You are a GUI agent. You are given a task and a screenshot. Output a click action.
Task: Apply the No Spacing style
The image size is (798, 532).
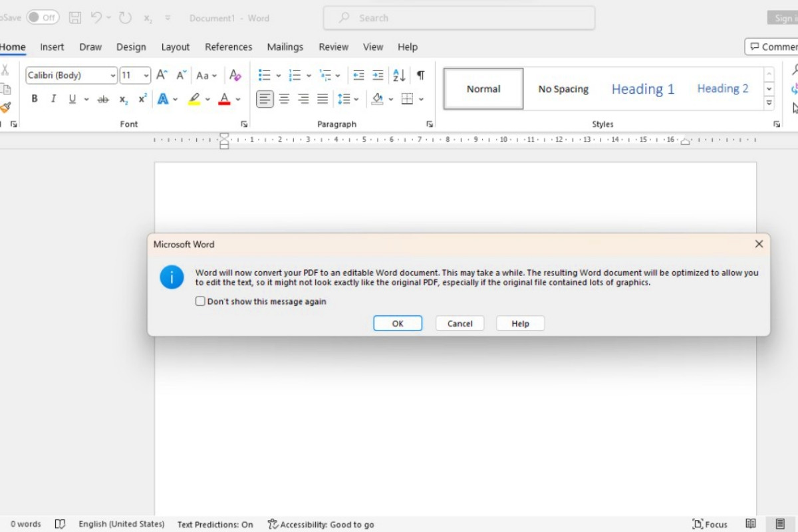click(x=563, y=88)
